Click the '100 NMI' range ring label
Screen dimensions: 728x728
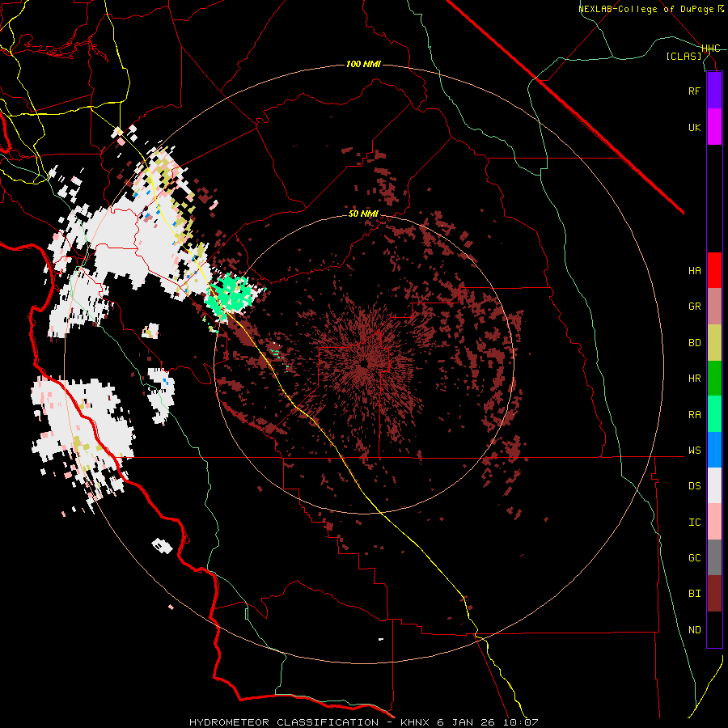(363, 64)
